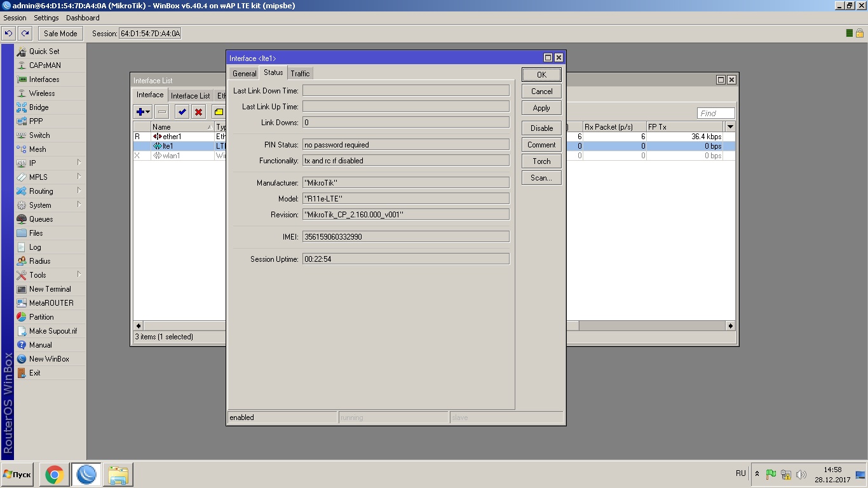Open the add (+) dropdown in Interface List
The height and width of the screenshot is (488, 868).
(x=143, y=112)
